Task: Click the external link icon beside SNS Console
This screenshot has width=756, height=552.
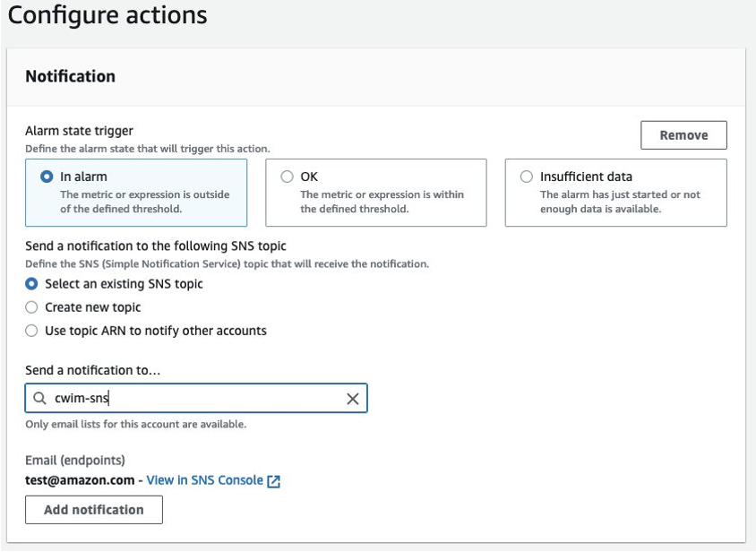Action: [x=274, y=481]
